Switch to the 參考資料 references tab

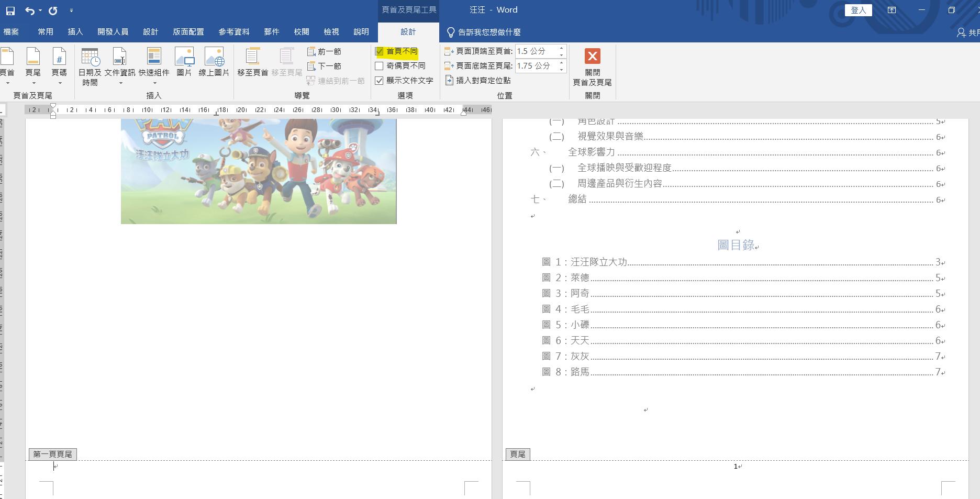(x=234, y=32)
